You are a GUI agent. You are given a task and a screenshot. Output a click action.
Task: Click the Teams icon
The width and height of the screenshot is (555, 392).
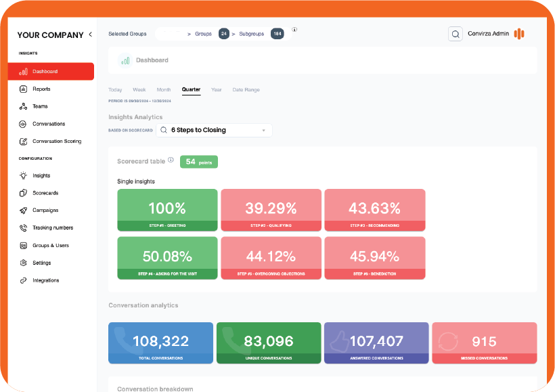22,106
